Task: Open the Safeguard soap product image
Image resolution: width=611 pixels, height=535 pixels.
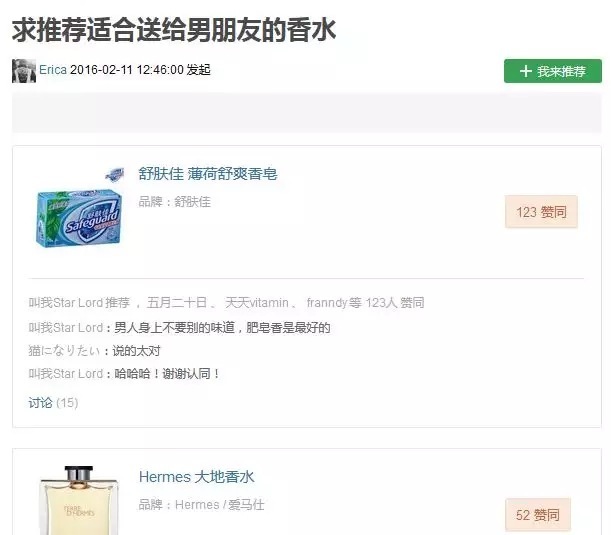Action: (x=79, y=208)
